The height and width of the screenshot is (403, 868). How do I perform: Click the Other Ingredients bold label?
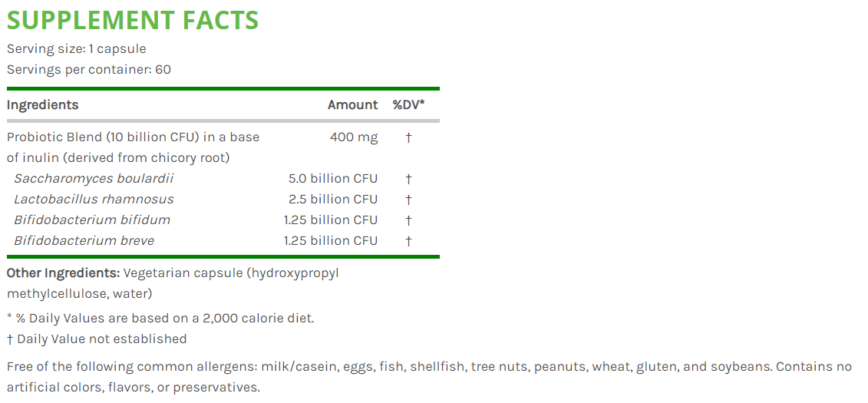click(x=63, y=273)
